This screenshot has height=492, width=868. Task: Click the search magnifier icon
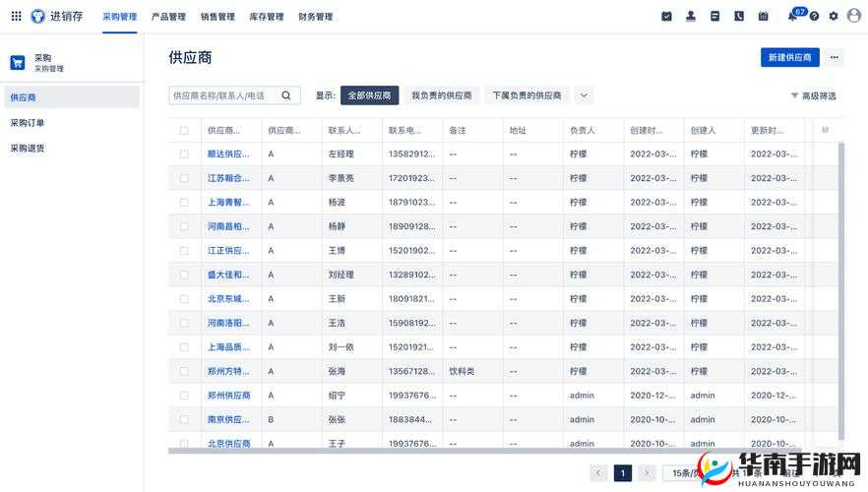[x=286, y=95]
